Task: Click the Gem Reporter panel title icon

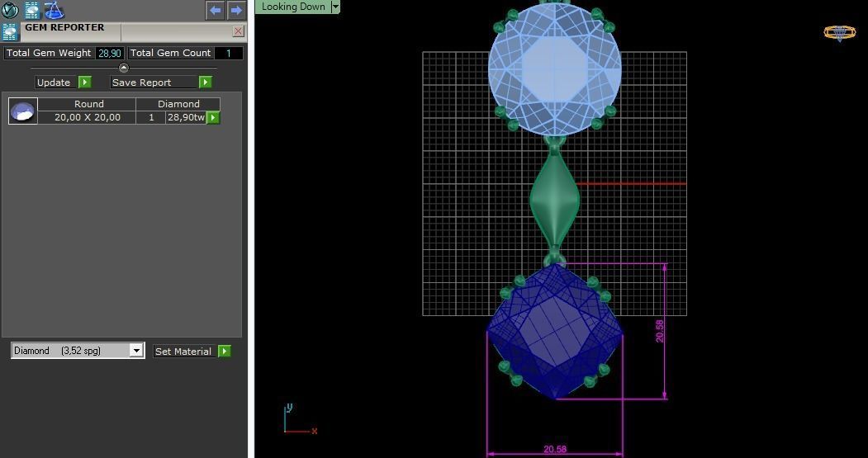Action: pyautogui.click(x=10, y=31)
